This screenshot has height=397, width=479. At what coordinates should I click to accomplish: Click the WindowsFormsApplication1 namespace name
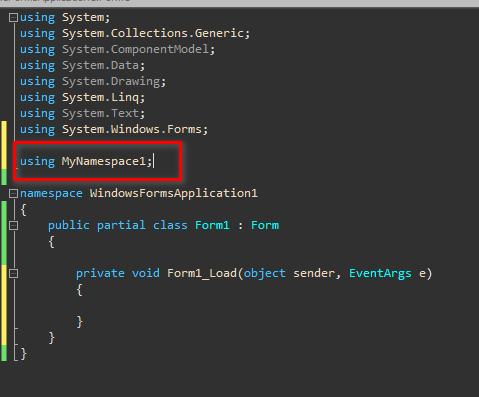click(174, 193)
